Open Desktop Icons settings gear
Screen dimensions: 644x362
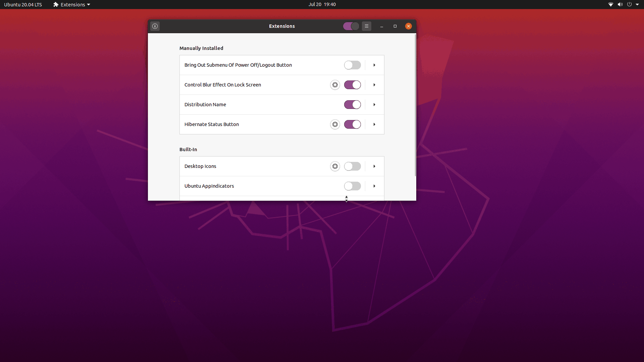[x=335, y=166]
